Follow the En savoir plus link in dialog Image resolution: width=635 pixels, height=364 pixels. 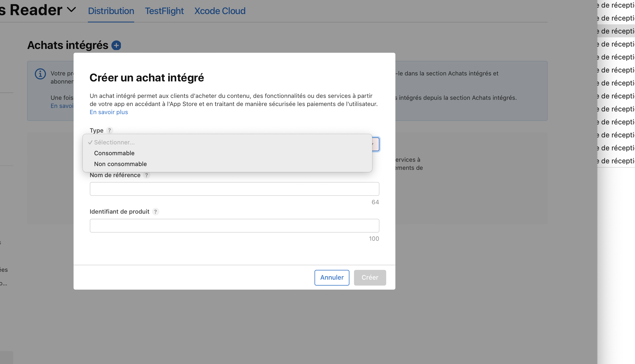click(109, 112)
